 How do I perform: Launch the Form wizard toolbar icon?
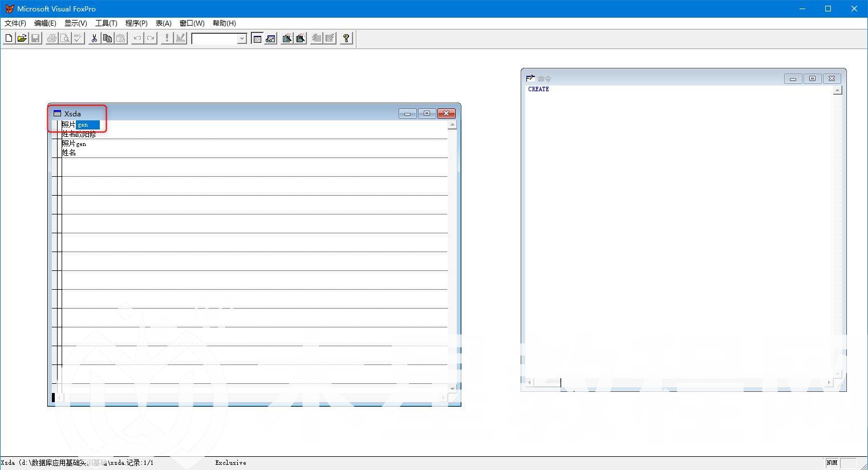(287, 38)
